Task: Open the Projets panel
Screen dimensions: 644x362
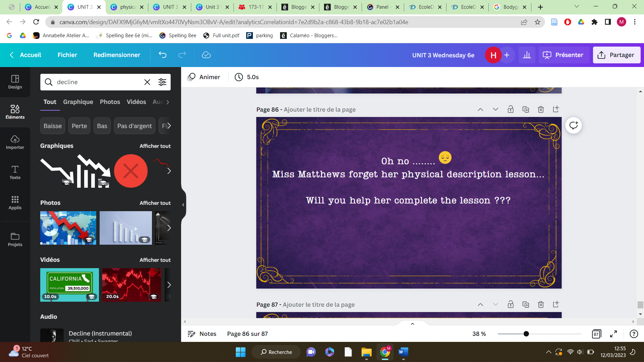Action: [x=15, y=239]
